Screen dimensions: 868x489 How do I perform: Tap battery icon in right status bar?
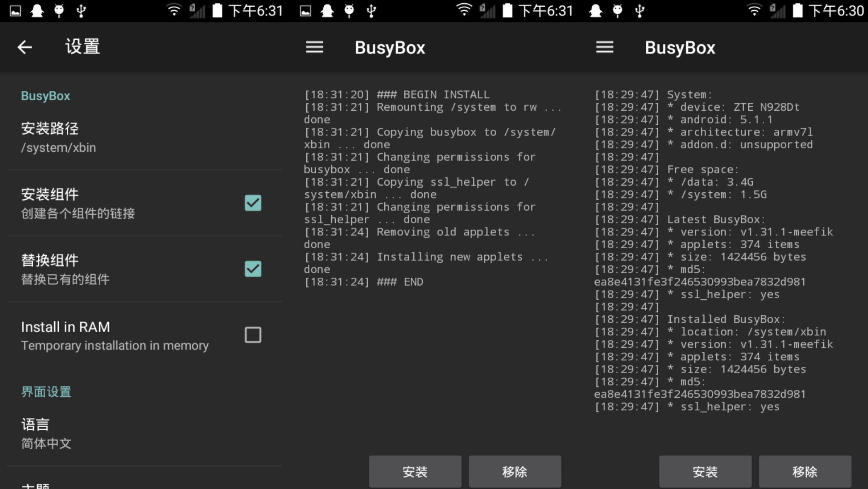coord(798,10)
